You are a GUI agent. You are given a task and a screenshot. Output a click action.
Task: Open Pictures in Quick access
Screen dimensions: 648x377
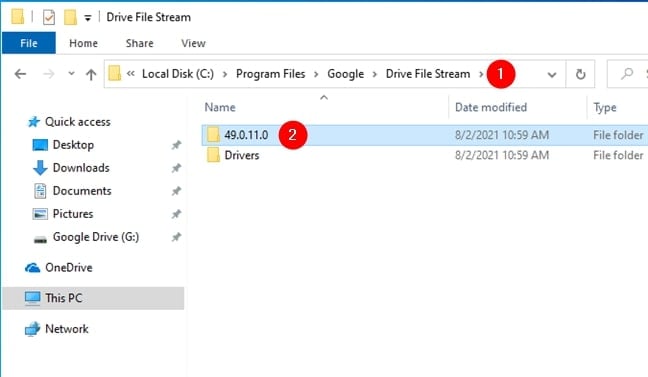tap(73, 214)
